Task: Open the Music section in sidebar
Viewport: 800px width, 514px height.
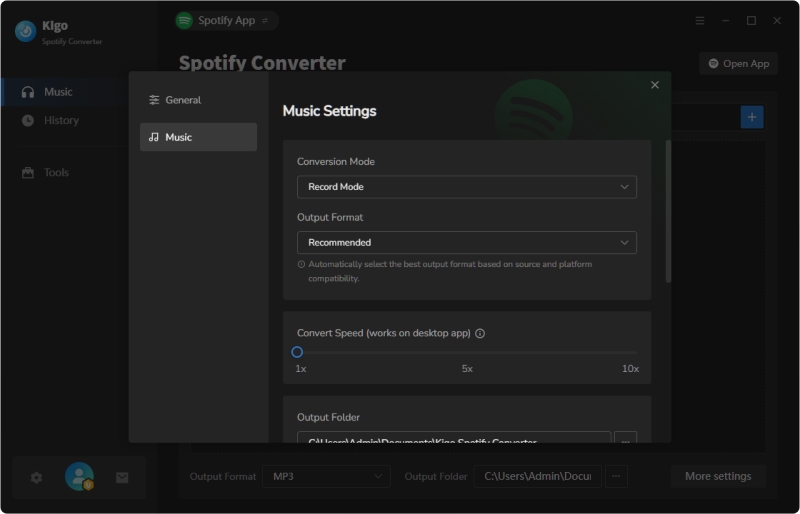Action: click(x=65, y=92)
